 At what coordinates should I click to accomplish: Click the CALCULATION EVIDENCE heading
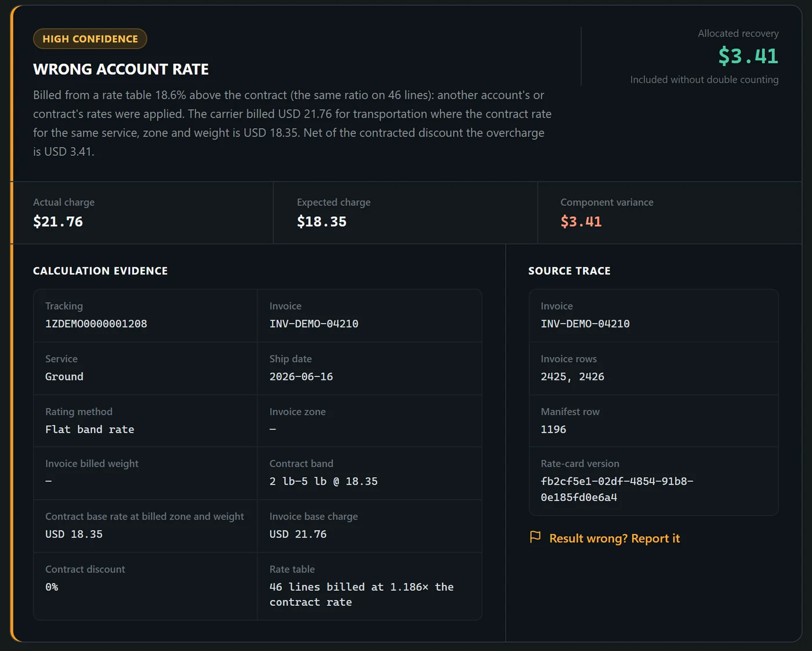[x=100, y=271]
